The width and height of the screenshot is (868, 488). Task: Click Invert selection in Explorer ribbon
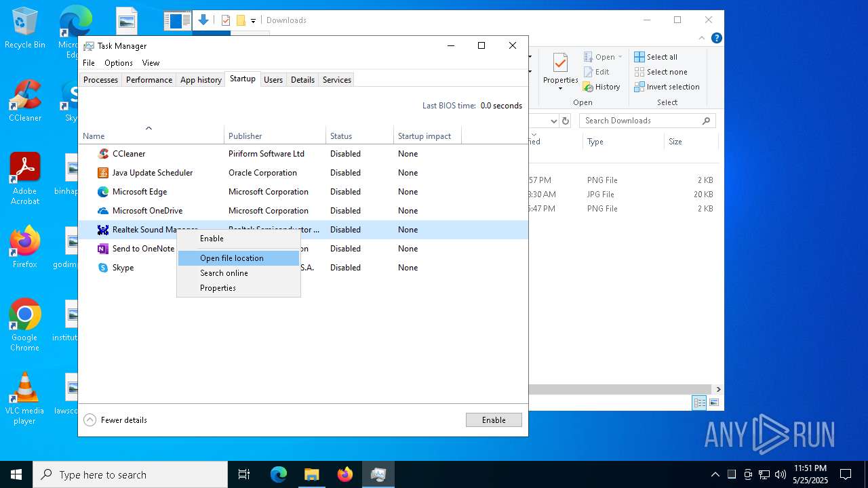pos(667,87)
